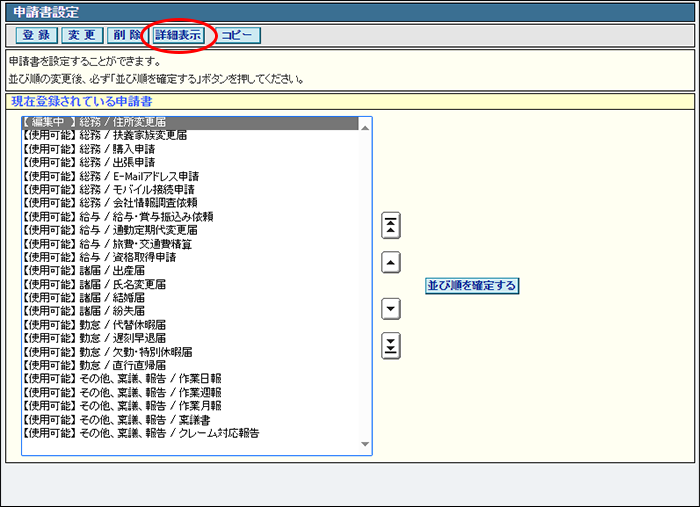The height and width of the screenshot is (507, 700).
Task: Select その他、稟議、報告 / 作業週報 entry
Action: point(190,393)
